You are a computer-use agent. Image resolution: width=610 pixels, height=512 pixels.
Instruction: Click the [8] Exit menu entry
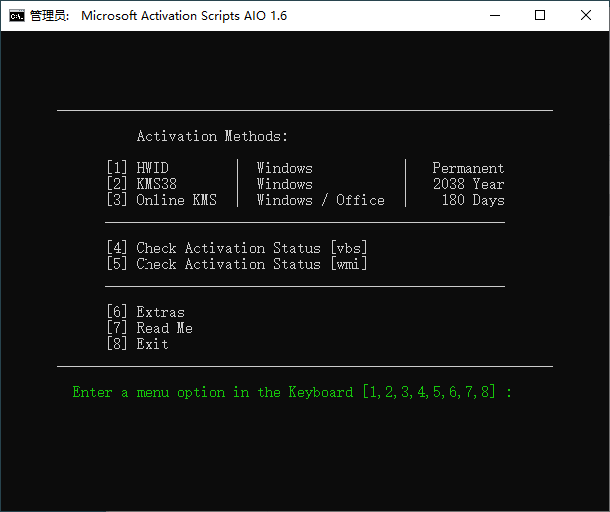click(x=137, y=344)
